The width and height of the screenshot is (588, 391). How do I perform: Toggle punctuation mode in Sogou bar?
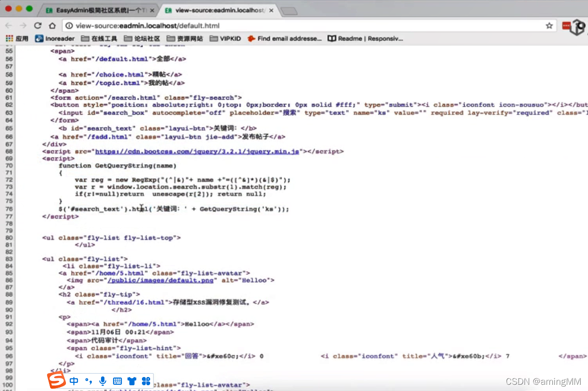point(89,381)
